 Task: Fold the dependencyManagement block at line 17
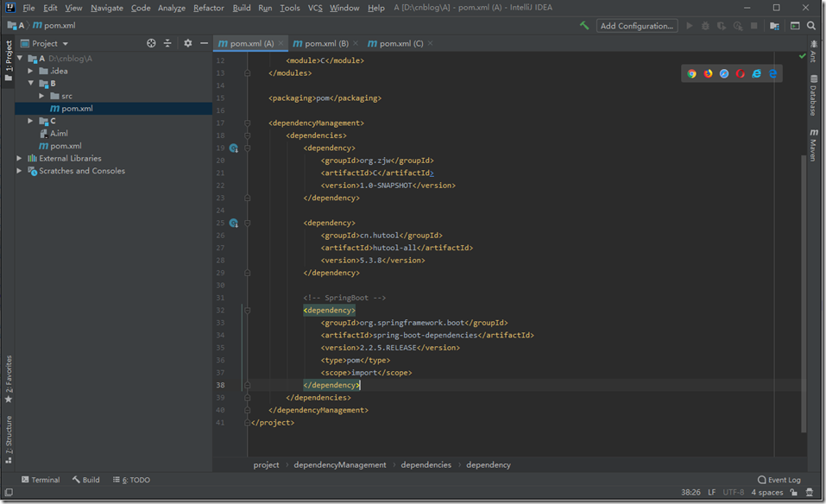pyautogui.click(x=247, y=123)
